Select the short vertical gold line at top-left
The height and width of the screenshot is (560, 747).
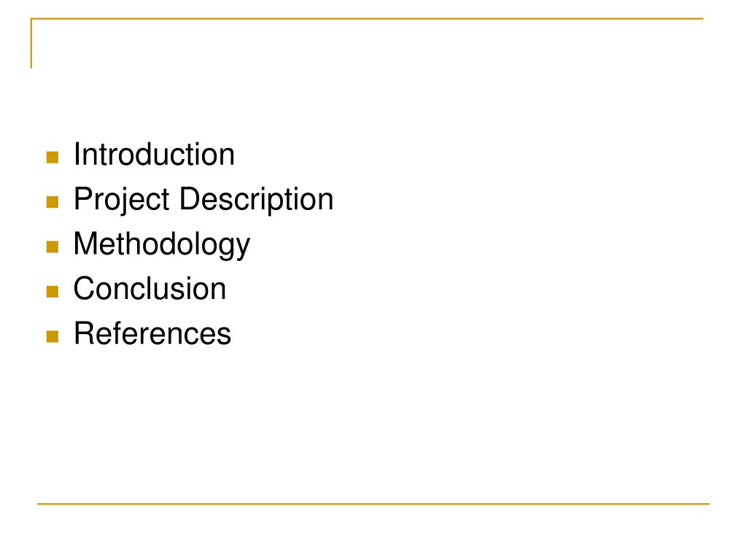click(x=31, y=44)
